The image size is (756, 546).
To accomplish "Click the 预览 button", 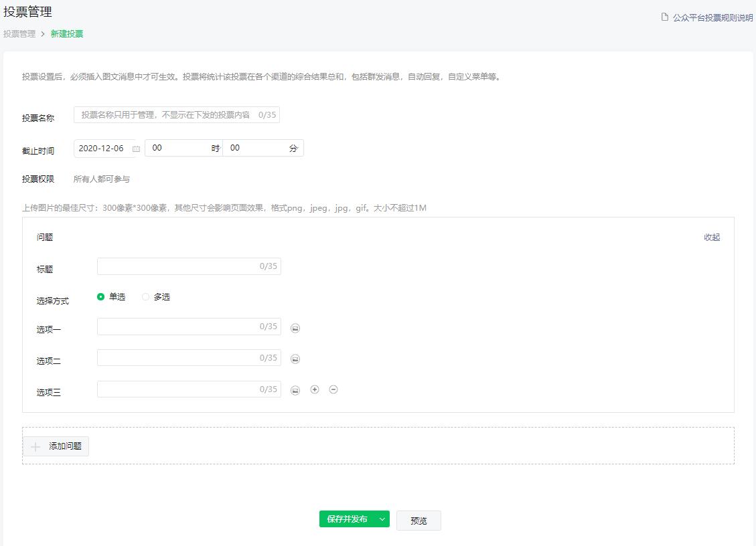I will click(x=419, y=520).
